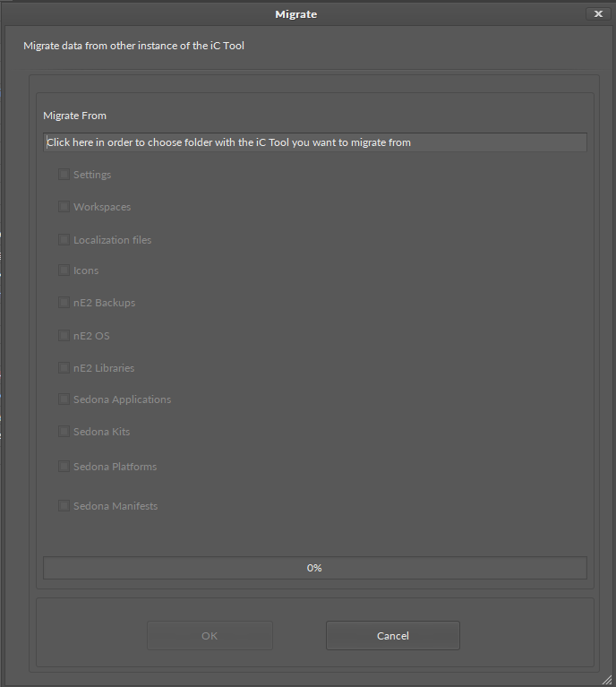Viewport: 616px width, 687px height.
Task: Enable the Sedona Platforms checkbox
Action: [x=64, y=467]
